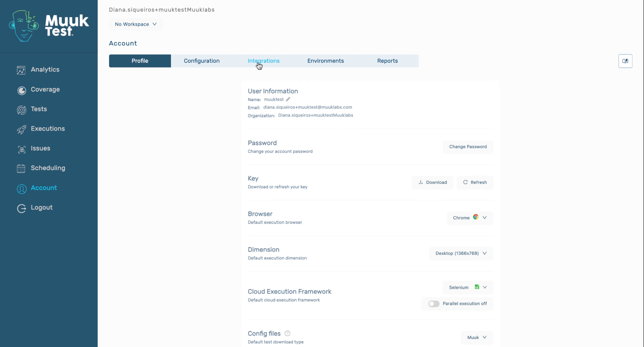This screenshot has height=347, width=644.
Task: Open the Desktop (1366x768) dimension dropdown
Action: pos(461,253)
